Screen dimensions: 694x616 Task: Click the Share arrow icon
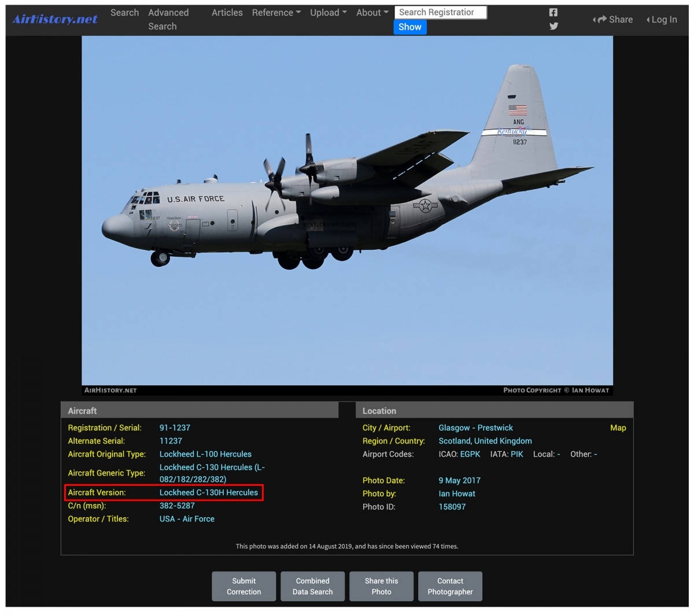click(x=602, y=19)
